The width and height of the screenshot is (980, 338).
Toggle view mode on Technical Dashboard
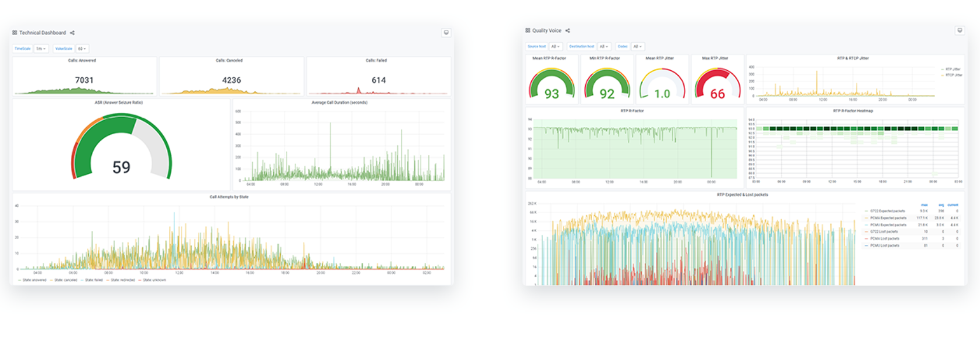[x=446, y=33]
